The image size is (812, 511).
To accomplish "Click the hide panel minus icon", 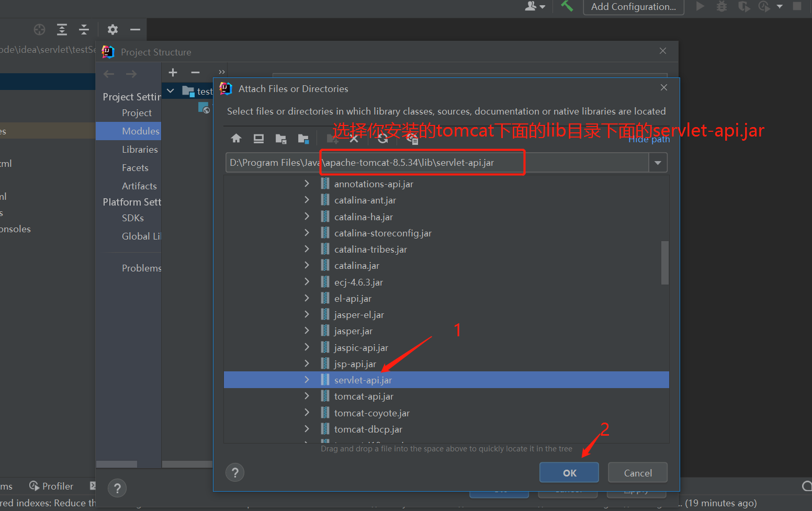I will pyautogui.click(x=135, y=29).
